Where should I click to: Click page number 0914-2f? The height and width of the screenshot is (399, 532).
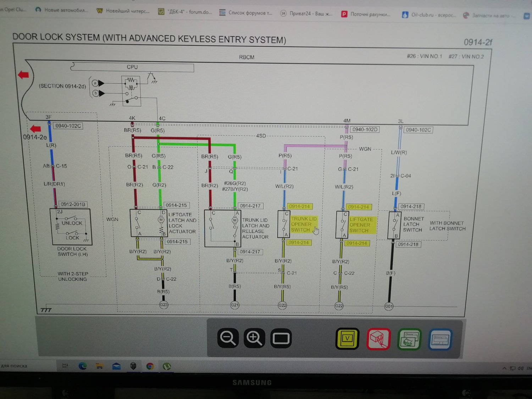(x=478, y=42)
